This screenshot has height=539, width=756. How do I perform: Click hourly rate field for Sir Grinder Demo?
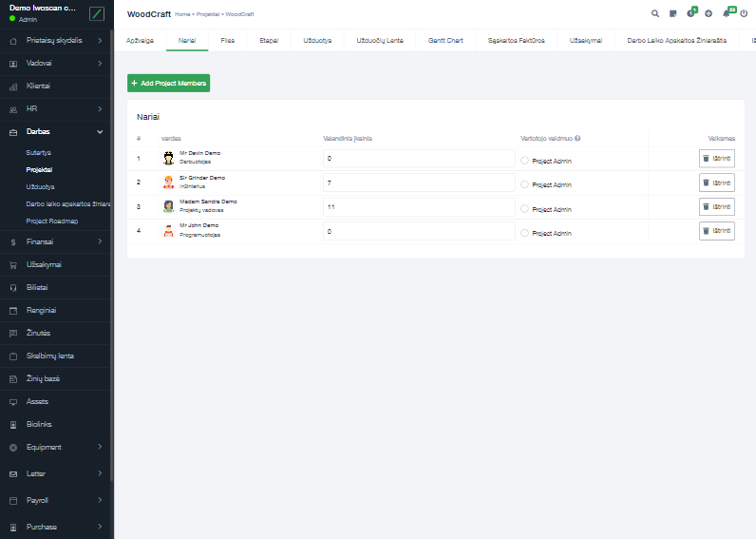click(x=418, y=183)
